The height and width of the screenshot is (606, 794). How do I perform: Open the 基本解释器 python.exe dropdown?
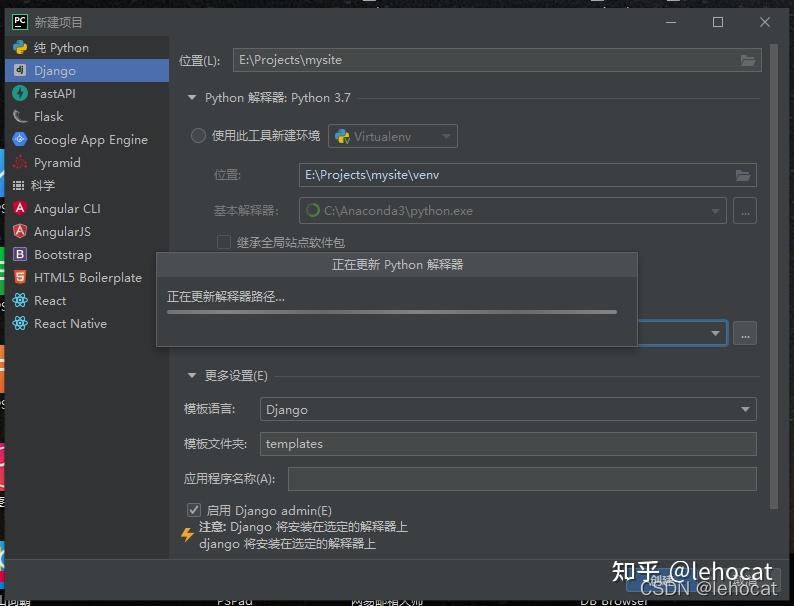[512, 211]
